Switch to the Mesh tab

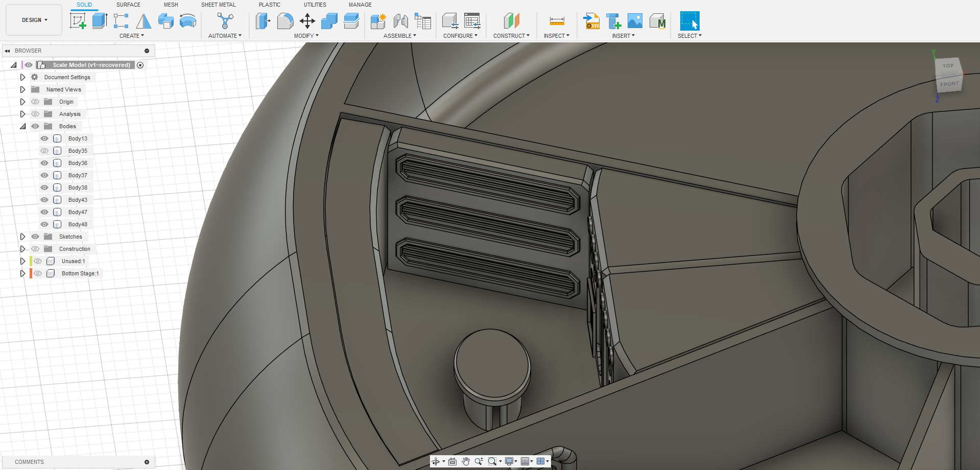coord(171,5)
